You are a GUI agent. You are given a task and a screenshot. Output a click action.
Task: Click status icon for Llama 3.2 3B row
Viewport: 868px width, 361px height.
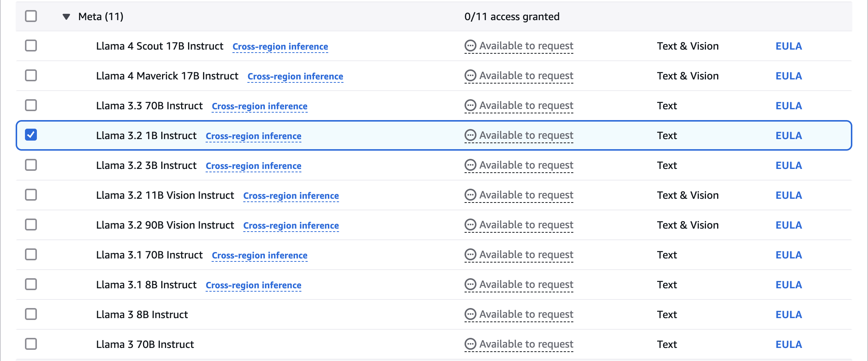[x=471, y=165]
